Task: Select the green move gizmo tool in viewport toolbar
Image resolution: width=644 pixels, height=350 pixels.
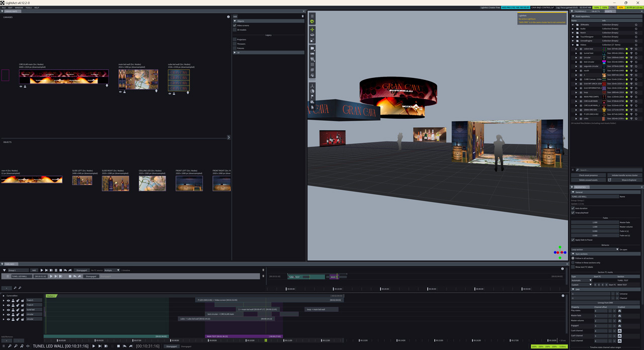Action: pos(312,29)
